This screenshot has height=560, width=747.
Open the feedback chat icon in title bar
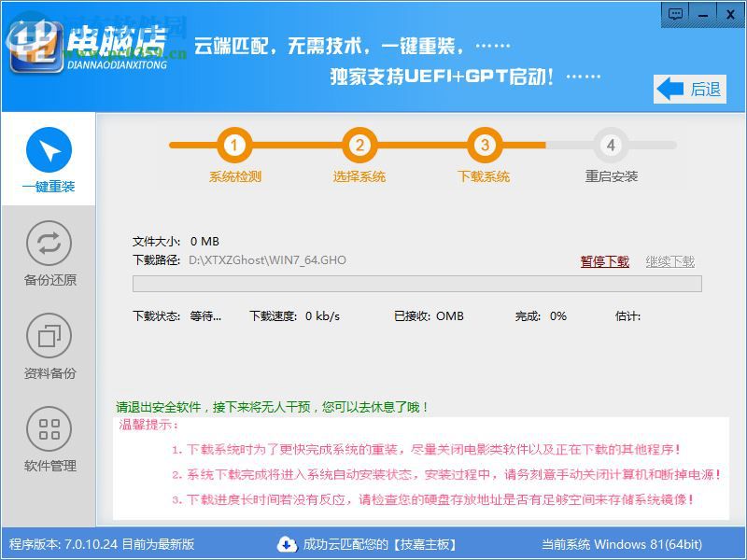tap(677, 11)
